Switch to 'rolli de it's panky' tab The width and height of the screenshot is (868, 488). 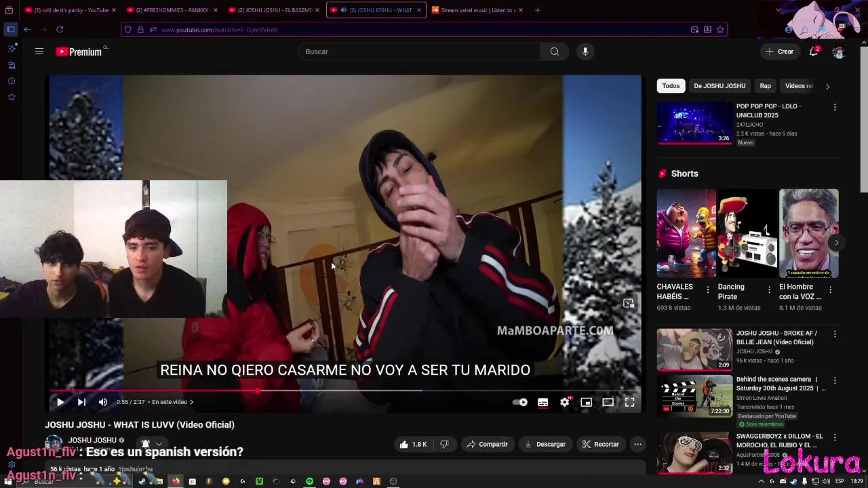(70, 10)
